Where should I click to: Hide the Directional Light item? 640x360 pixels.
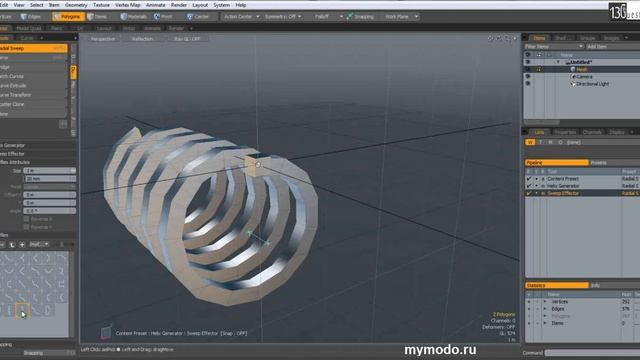(x=528, y=84)
